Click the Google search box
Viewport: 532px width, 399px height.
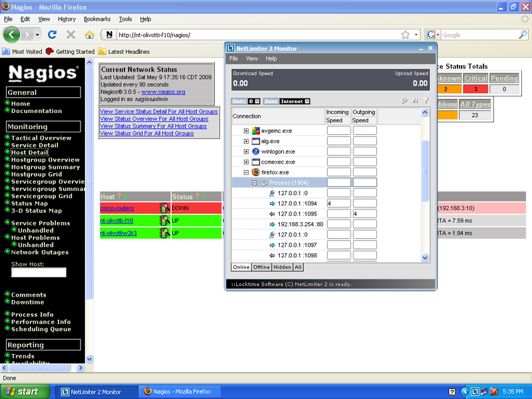pos(479,35)
